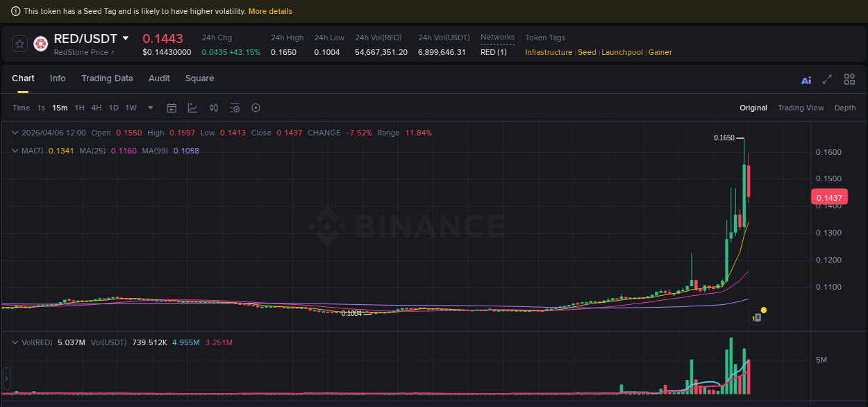Click the warning info icon in the banner

click(15, 11)
